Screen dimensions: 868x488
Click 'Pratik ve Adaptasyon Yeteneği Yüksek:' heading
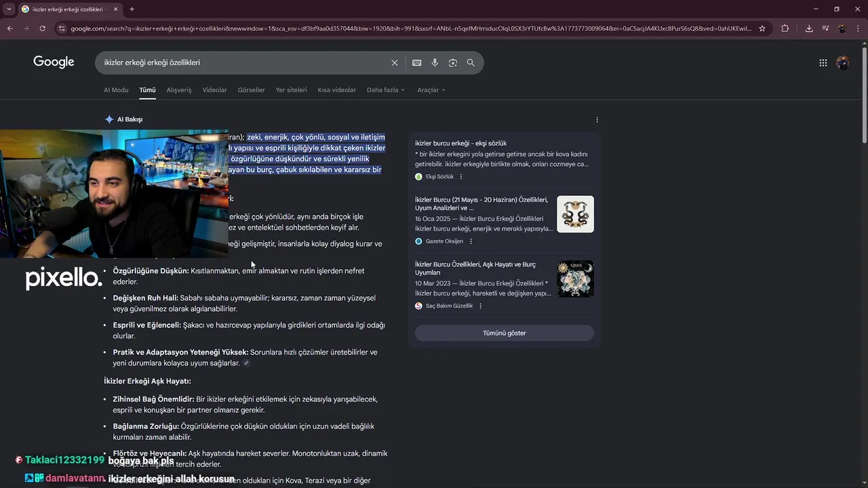pyautogui.click(x=180, y=352)
